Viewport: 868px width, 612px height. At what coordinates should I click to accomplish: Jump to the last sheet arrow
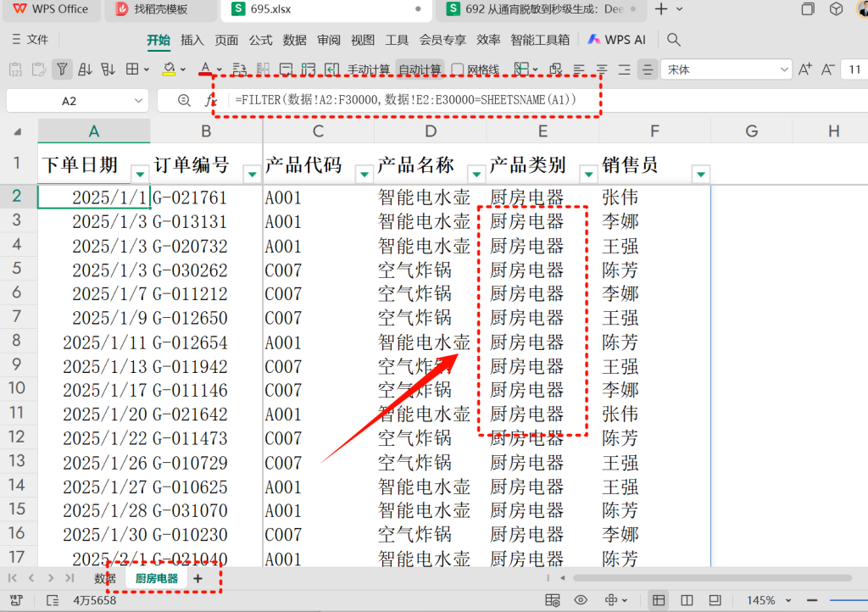(70, 578)
